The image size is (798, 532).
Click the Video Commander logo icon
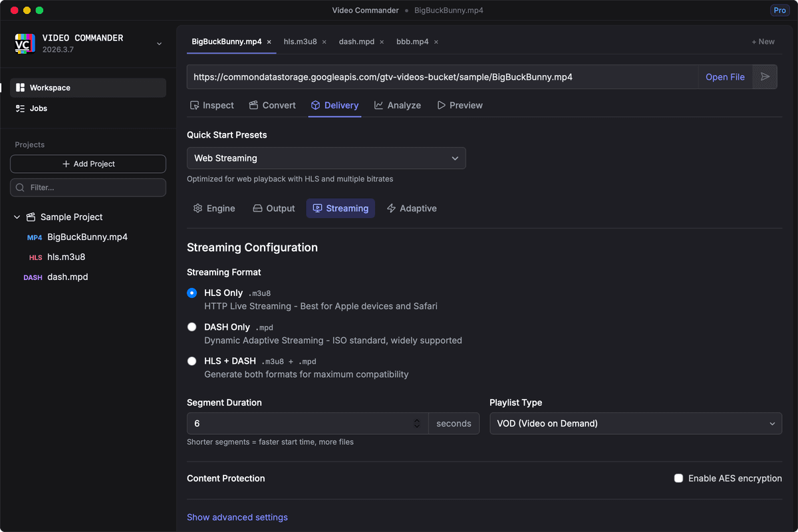(25, 43)
